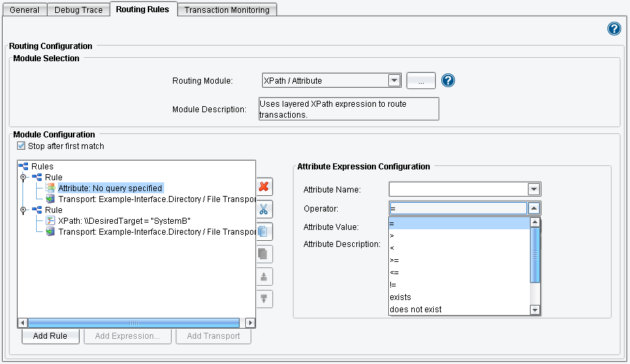Click the Add Rule button
The image size is (630, 364).
(50, 336)
